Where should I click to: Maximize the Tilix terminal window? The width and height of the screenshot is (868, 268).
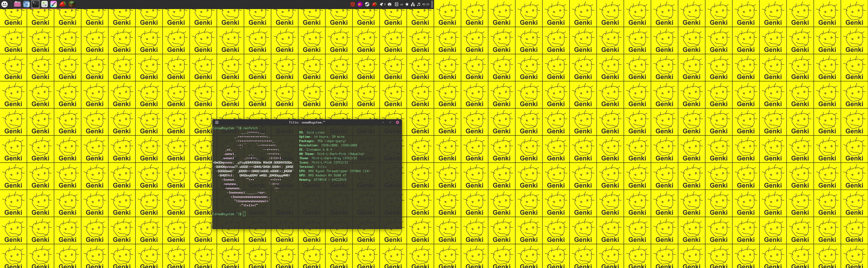[390, 122]
